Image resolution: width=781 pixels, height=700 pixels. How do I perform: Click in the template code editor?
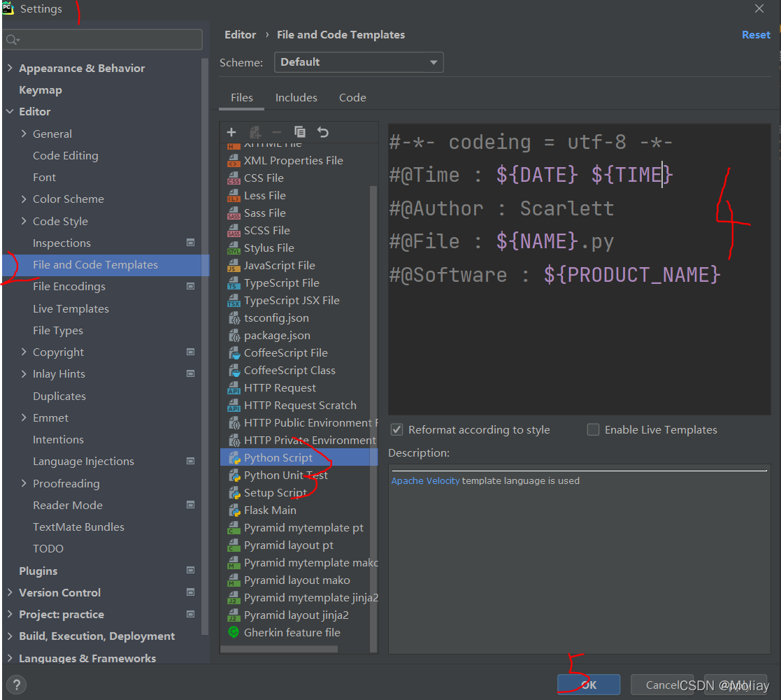pos(579,269)
